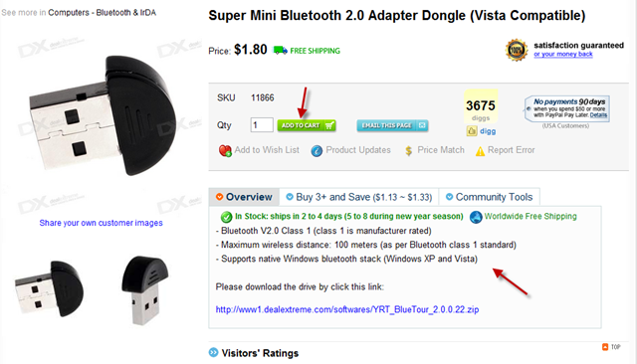
Task: Click the dollar sign Price Match icon
Action: pyautogui.click(x=409, y=151)
